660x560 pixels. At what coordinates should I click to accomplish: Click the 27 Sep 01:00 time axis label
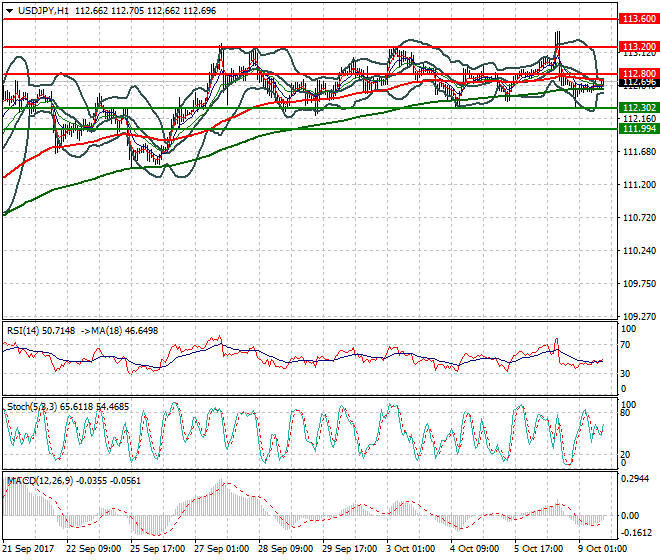pyautogui.click(x=221, y=549)
